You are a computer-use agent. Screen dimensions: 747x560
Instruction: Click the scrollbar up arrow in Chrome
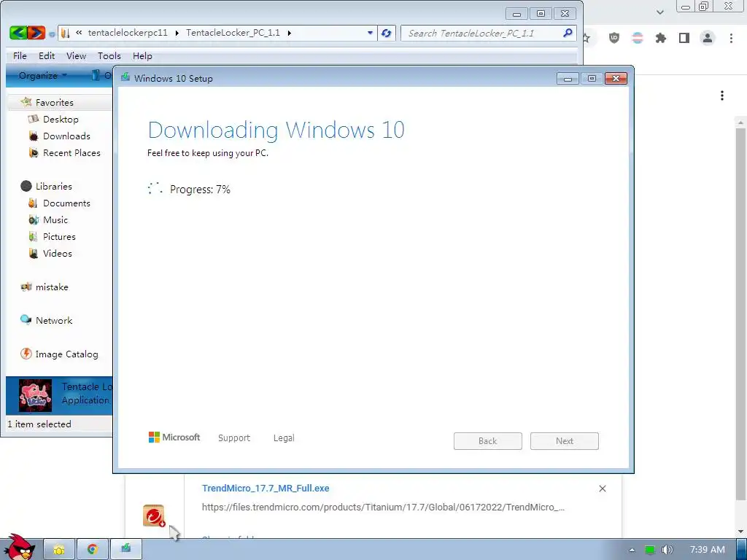point(740,122)
